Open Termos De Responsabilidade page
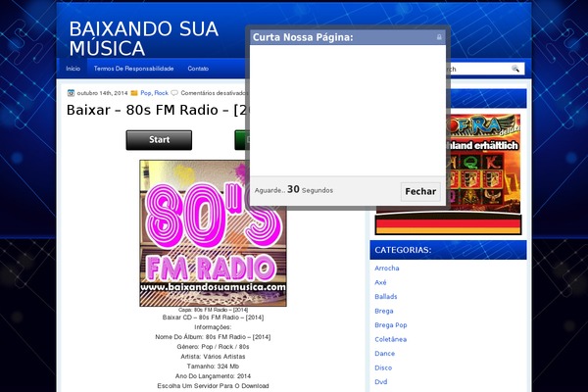The width and height of the screenshot is (588, 392). (x=133, y=69)
